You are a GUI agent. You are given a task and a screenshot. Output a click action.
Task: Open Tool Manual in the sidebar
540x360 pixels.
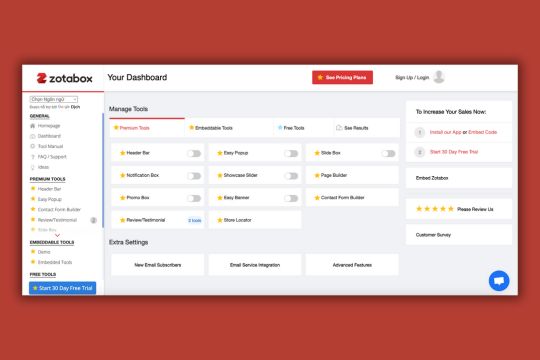[x=50, y=146]
